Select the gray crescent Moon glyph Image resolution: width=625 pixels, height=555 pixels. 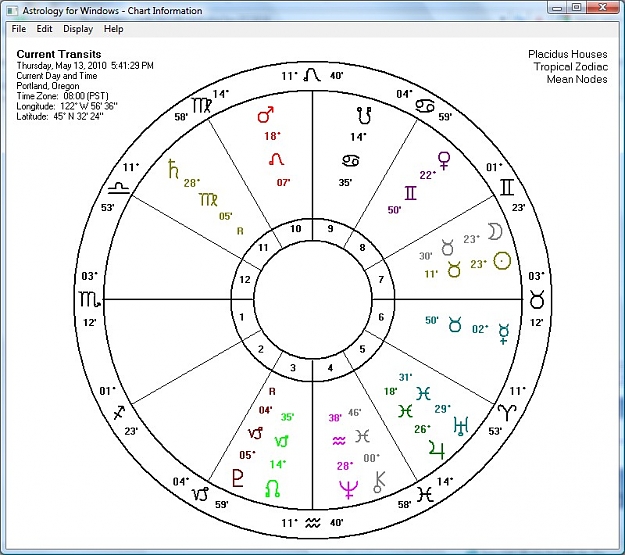click(495, 232)
